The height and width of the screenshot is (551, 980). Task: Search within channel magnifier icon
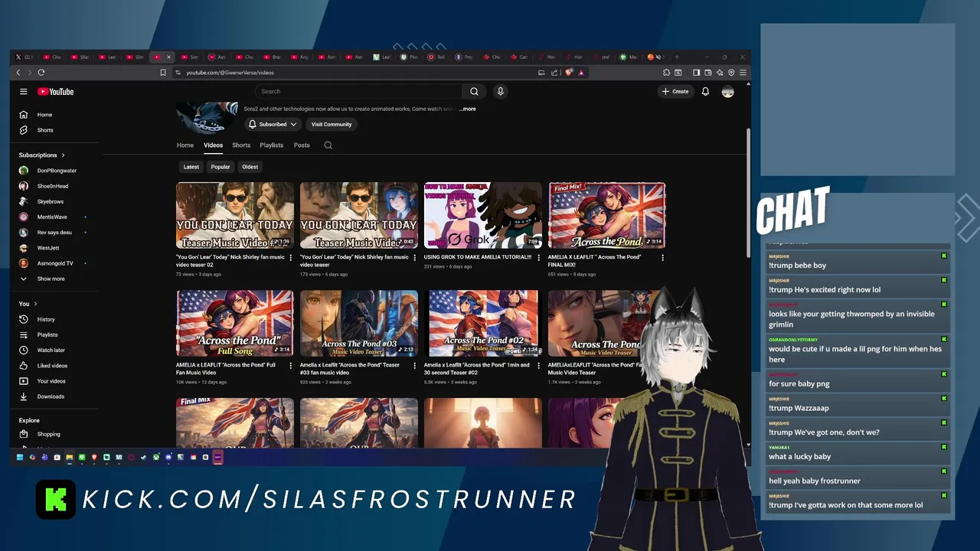click(328, 145)
